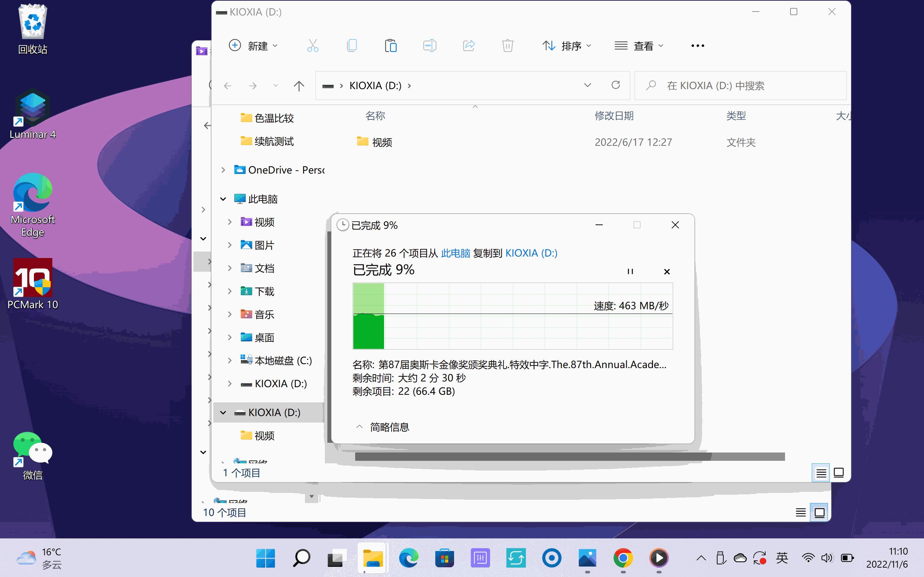Collapse the 简略信息 details section
This screenshot has height=577, width=924.
[359, 427]
